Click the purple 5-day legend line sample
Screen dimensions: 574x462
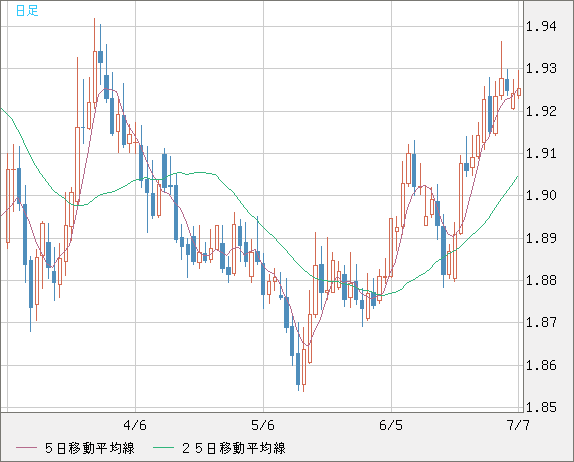(26, 448)
